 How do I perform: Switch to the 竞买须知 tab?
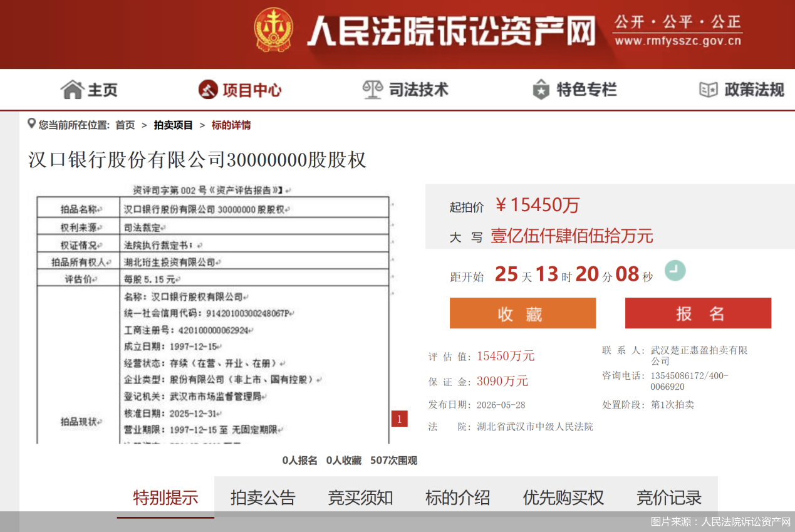click(360, 498)
